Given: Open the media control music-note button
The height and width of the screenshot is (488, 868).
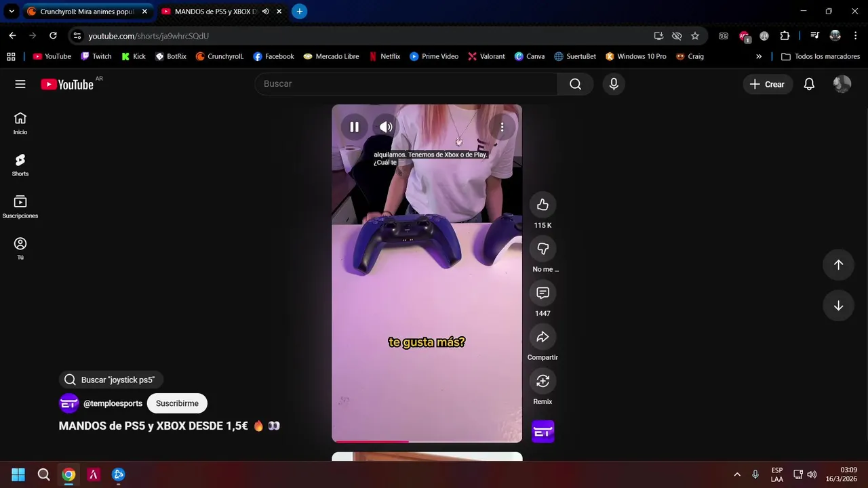Looking at the screenshot, I should (815, 36).
